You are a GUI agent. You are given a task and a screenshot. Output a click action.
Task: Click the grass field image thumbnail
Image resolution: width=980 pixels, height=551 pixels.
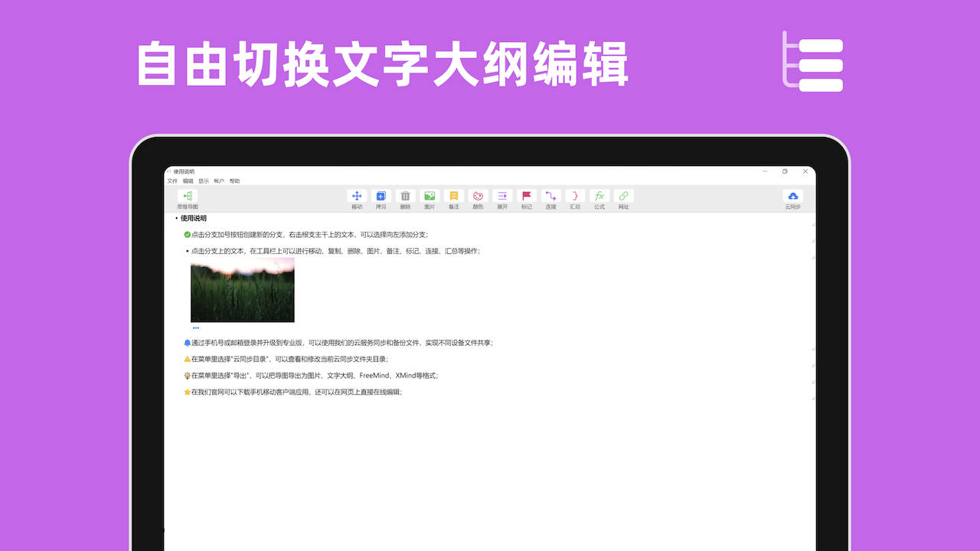pos(242,289)
